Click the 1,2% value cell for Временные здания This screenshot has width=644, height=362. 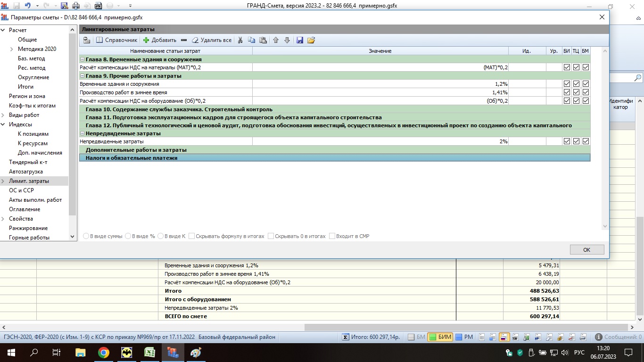(x=380, y=84)
